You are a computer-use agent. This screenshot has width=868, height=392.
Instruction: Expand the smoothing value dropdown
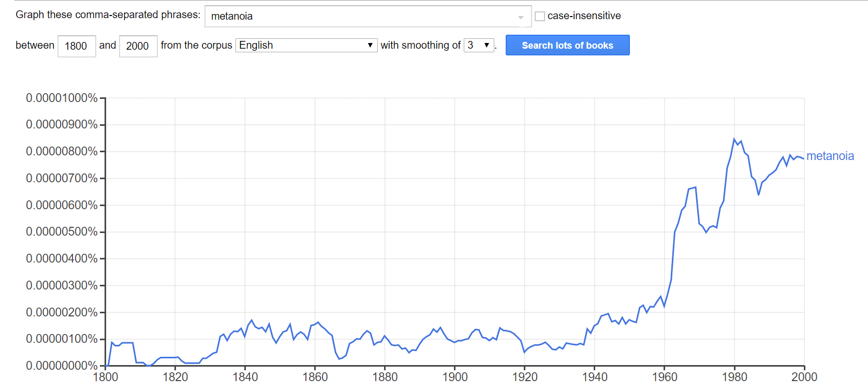click(479, 45)
